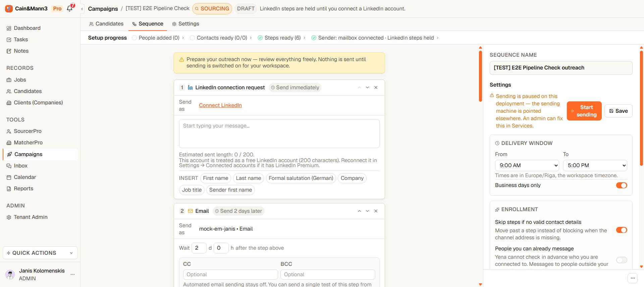This screenshot has width=644, height=287.
Task: Expand the Sender mailbox connected setup step
Action: (x=375, y=38)
